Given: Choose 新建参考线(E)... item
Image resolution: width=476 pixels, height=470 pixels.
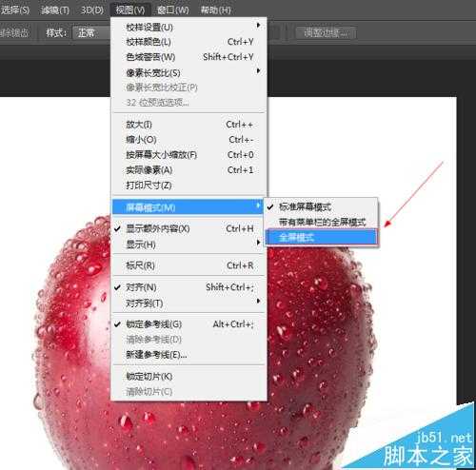Looking at the screenshot, I should (188, 355).
